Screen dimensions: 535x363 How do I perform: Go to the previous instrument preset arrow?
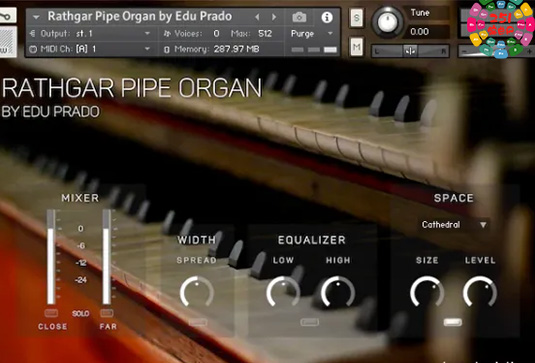[x=258, y=17]
